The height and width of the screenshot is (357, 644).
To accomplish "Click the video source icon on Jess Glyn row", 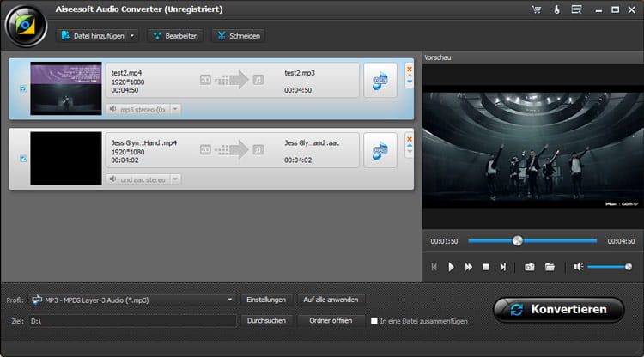I will [205, 150].
